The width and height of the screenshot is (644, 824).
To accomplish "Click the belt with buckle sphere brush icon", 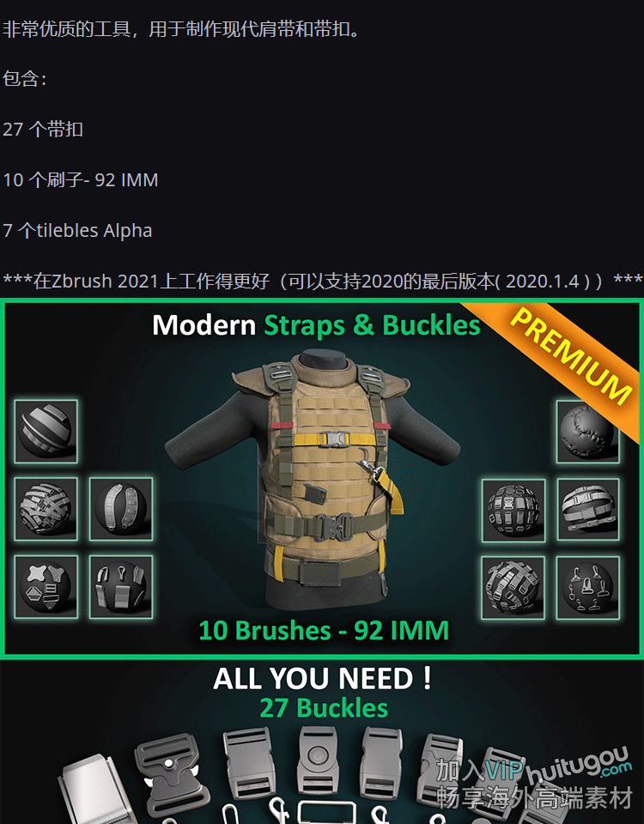I will click(x=588, y=509).
